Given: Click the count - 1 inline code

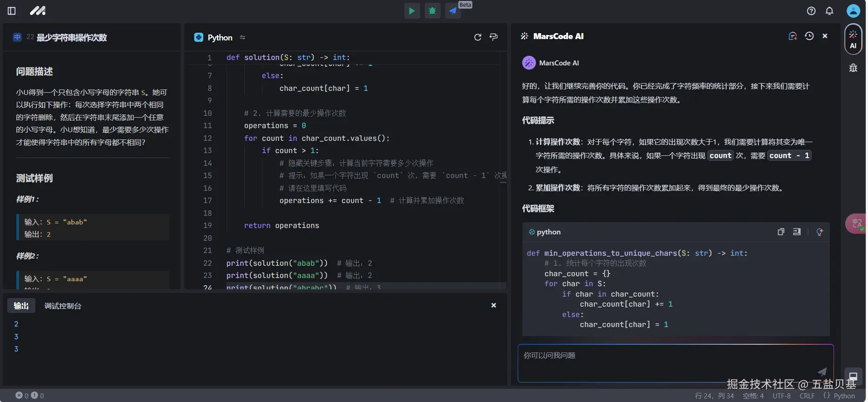Looking at the screenshot, I should coord(789,155).
